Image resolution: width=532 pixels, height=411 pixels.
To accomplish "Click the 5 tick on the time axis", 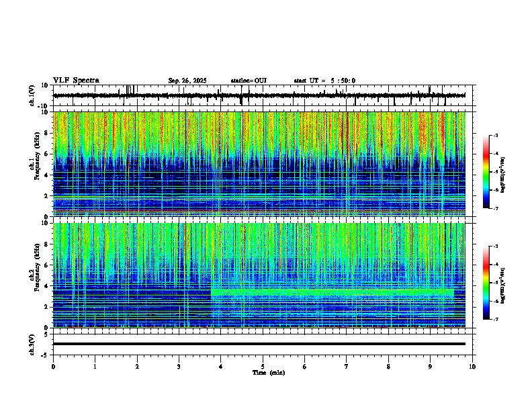I will 263,367.
